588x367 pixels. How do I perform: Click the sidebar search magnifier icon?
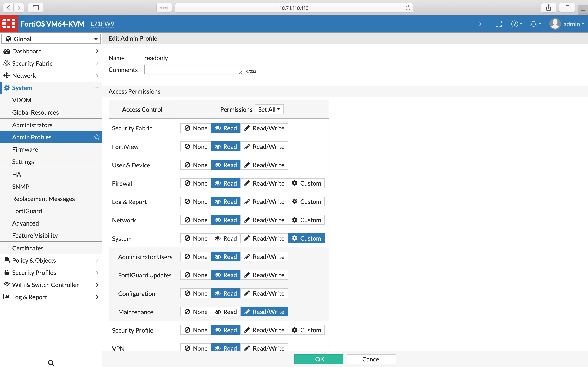(51, 362)
